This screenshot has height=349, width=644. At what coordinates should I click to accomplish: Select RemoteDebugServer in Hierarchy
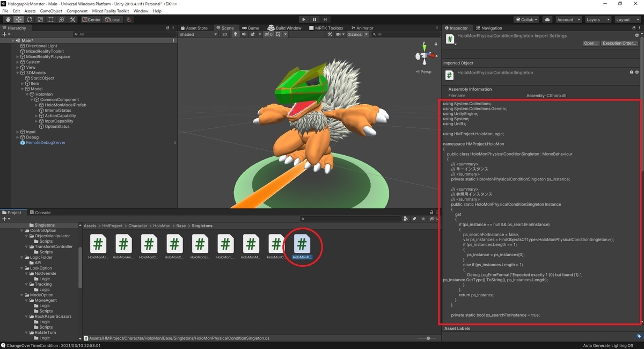pos(46,143)
